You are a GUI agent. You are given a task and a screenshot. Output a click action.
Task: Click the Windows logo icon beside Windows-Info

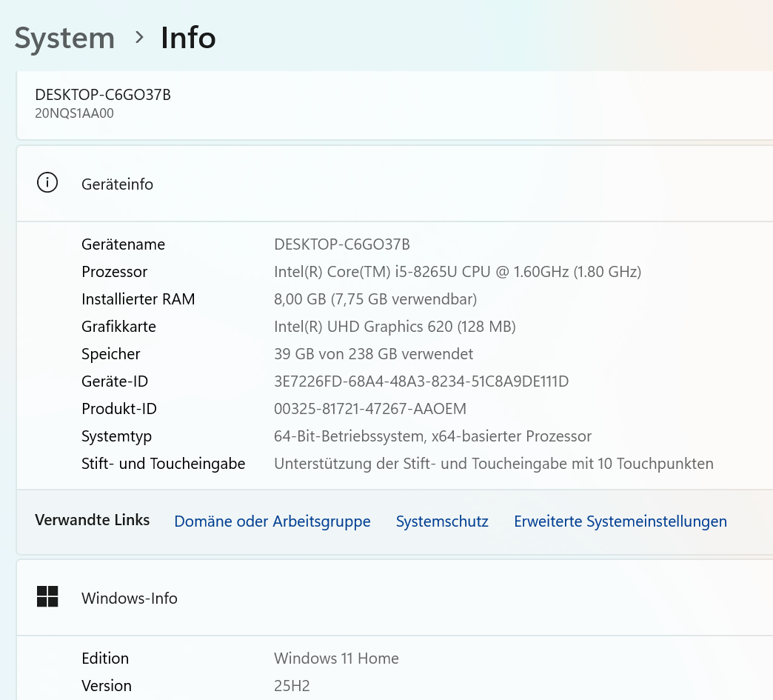click(47, 596)
